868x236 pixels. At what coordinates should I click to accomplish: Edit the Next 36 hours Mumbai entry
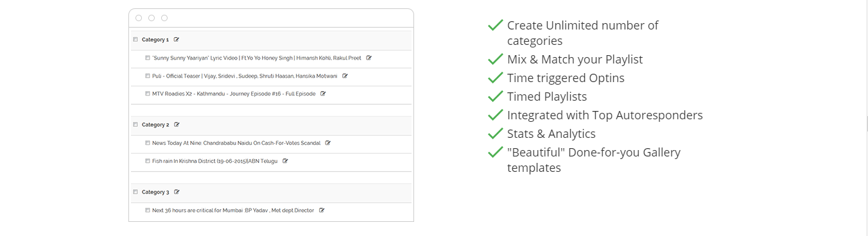tap(322, 210)
